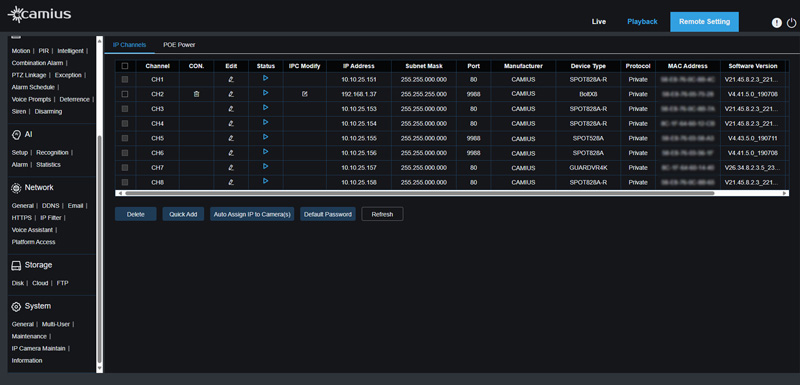Click the table's horizontal scrollbar thumb
This screenshot has height=385, width=800.
(419, 193)
